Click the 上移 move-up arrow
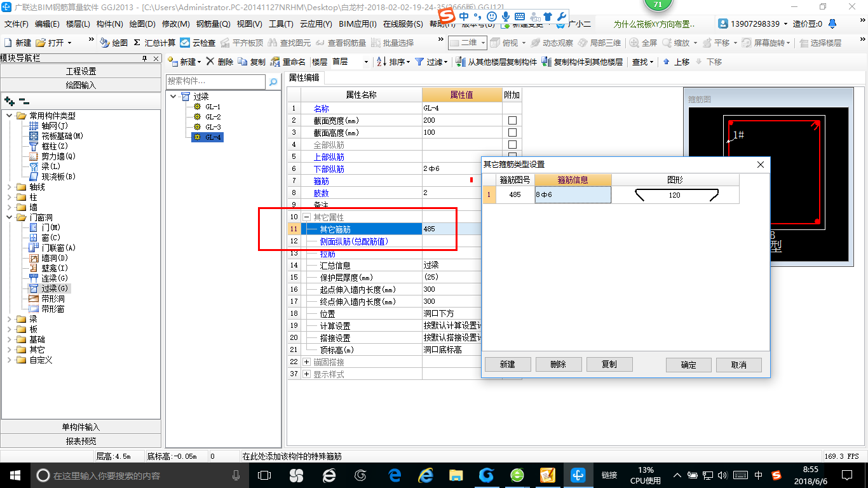Image resolution: width=868 pixels, height=488 pixels. coord(666,62)
